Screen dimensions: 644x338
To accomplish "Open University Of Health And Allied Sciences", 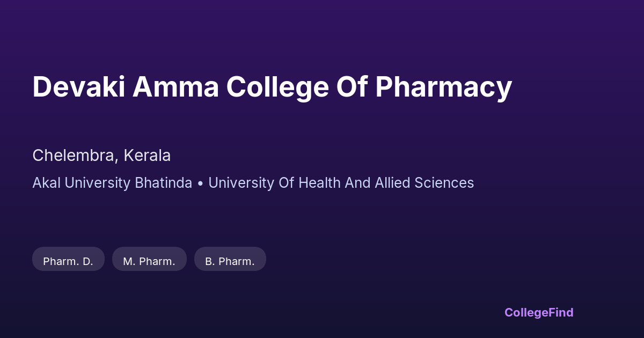I will pyautogui.click(x=341, y=183).
